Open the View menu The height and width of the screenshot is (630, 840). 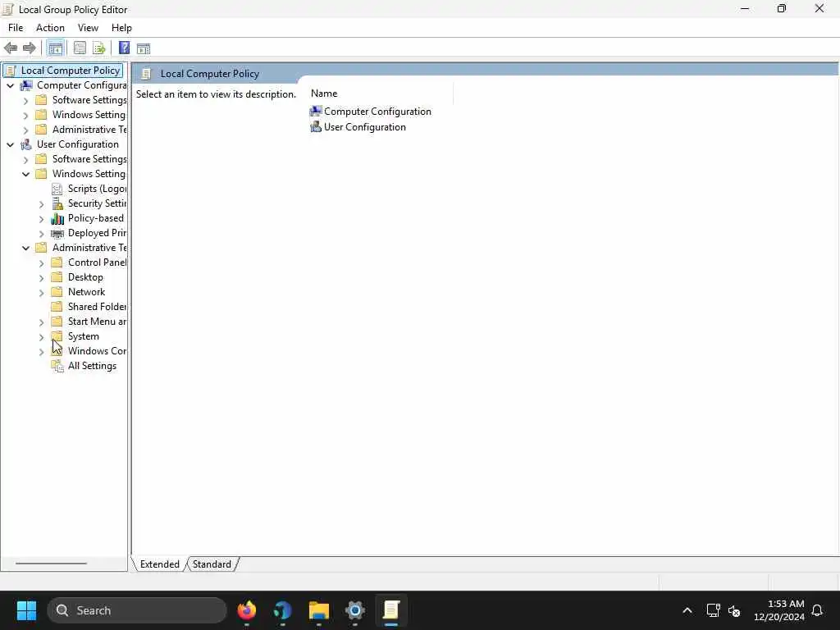click(88, 28)
